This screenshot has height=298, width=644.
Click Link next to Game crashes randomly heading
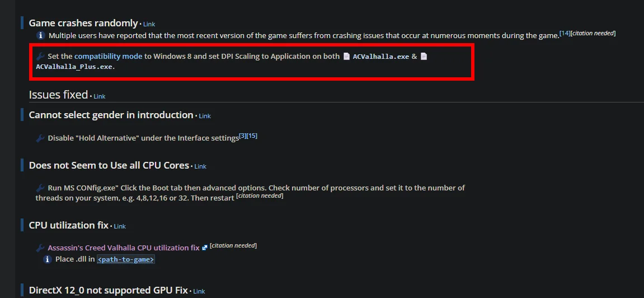pyautogui.click(x=149, y=24)
